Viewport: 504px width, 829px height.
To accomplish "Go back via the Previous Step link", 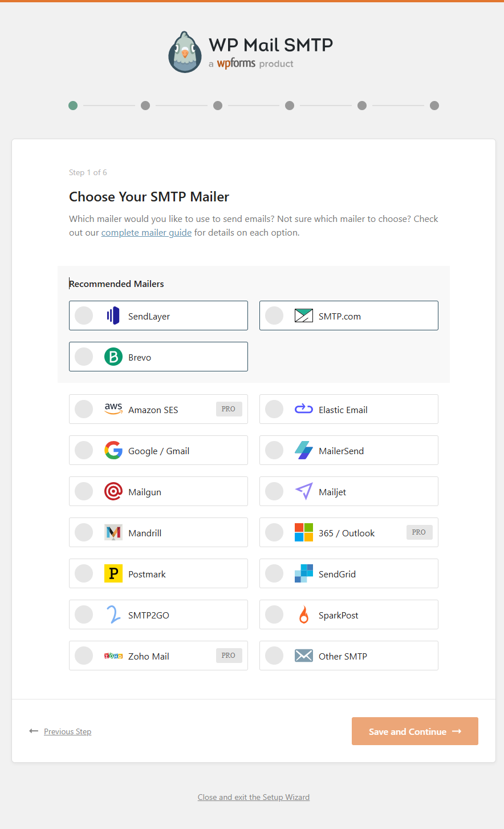I will tap(67, 731).
